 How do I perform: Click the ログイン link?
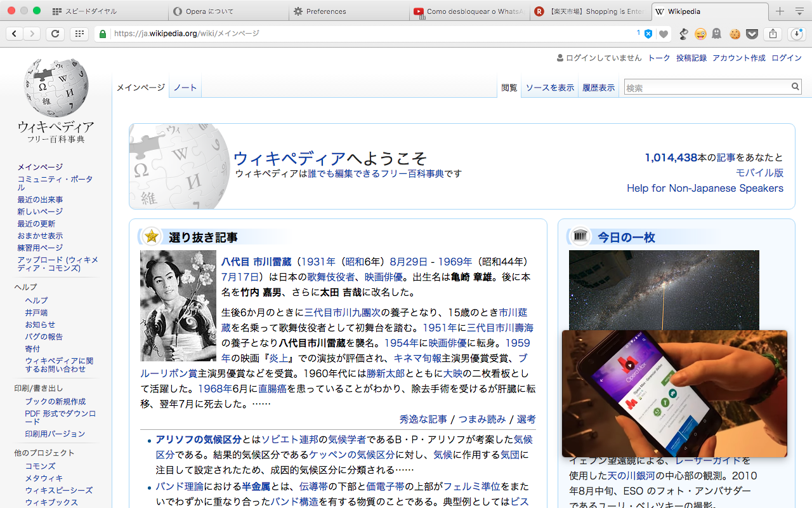787,58
